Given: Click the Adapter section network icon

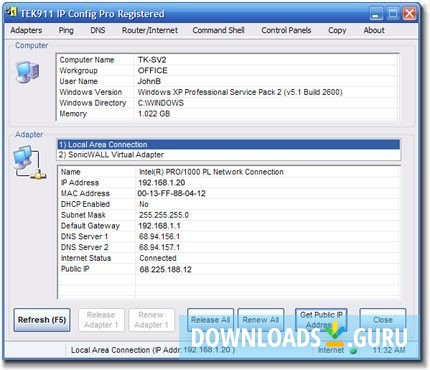Looking at the screenshot, I should pos(29,163).
